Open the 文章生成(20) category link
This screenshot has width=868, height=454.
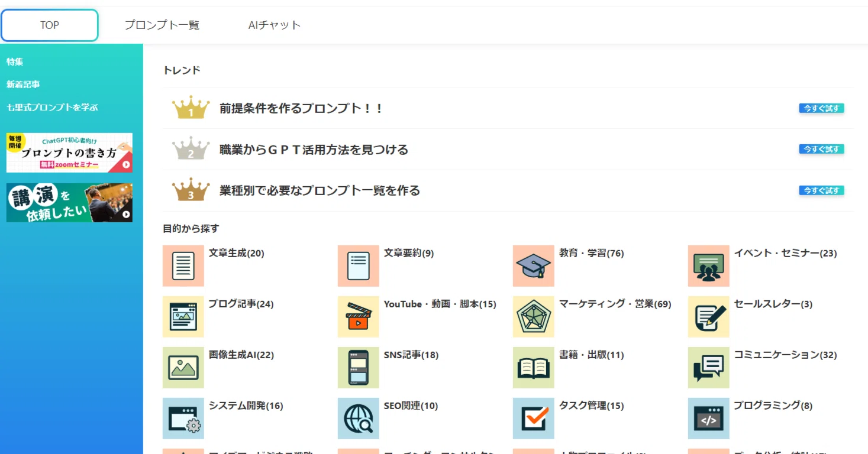[237, 253]
